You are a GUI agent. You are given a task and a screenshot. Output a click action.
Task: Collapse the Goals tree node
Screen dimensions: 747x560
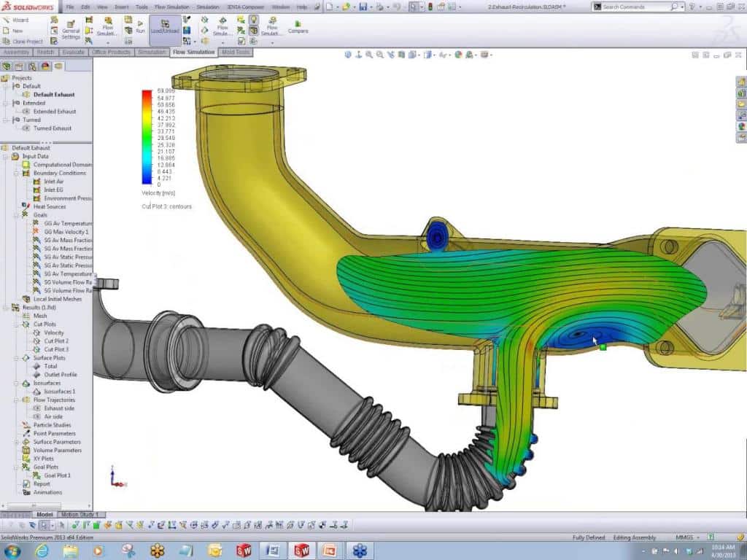click(x=17, y=215)
